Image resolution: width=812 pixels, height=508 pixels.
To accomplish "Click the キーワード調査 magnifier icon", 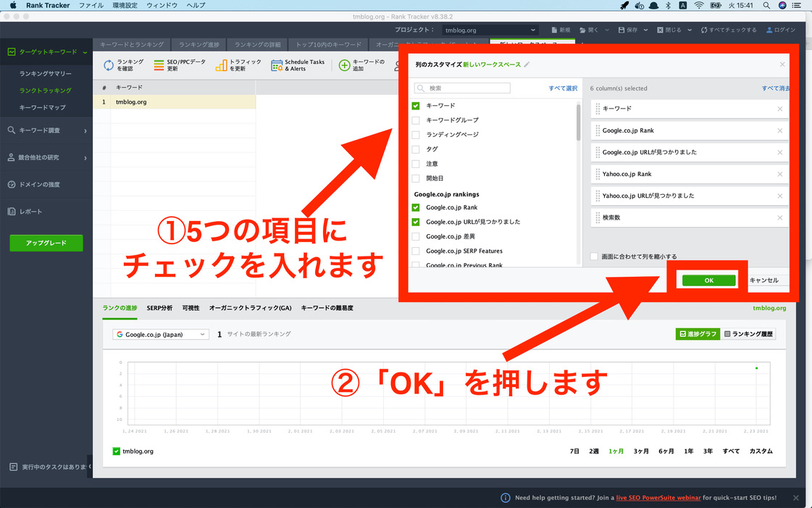I will point(12,130).
